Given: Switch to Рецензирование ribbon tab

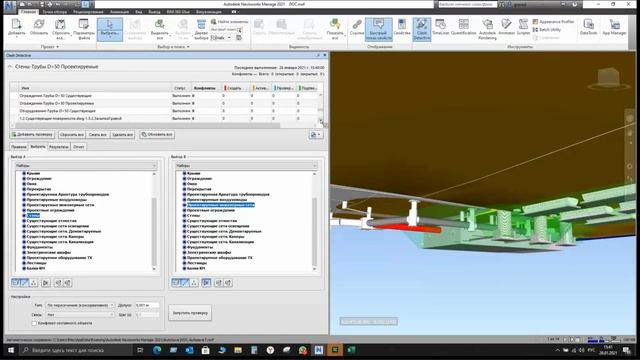Looking at the screenshot, I should (x=88, y=12).
